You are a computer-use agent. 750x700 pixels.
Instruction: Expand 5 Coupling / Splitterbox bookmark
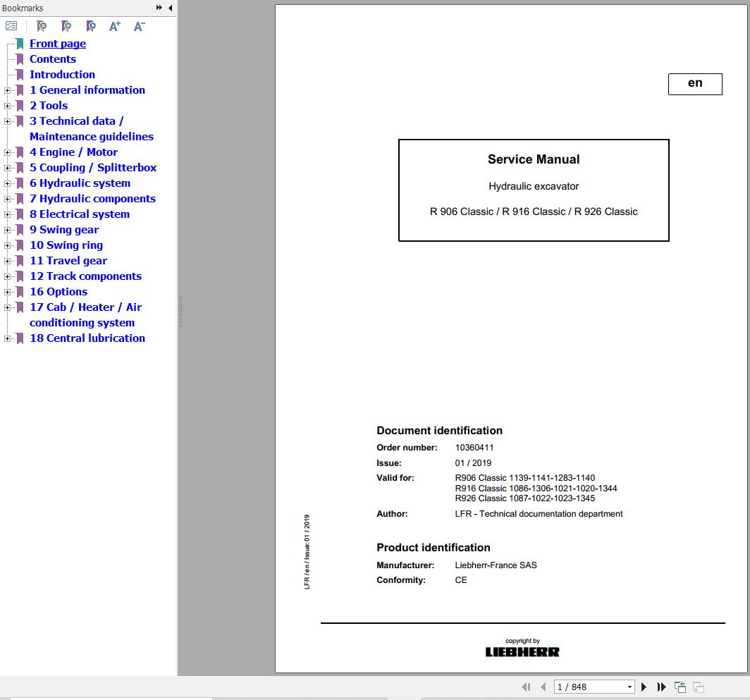[x=7, y=168]
